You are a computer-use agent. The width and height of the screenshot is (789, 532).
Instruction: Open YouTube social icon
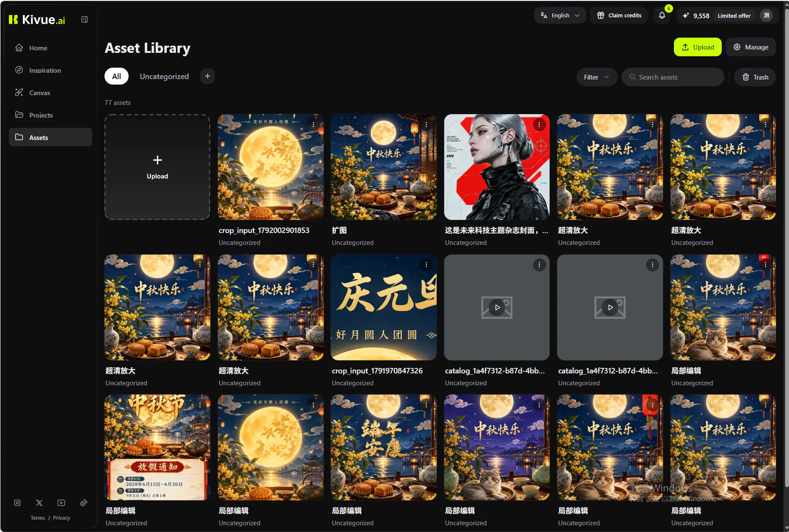tap(61, 503)
